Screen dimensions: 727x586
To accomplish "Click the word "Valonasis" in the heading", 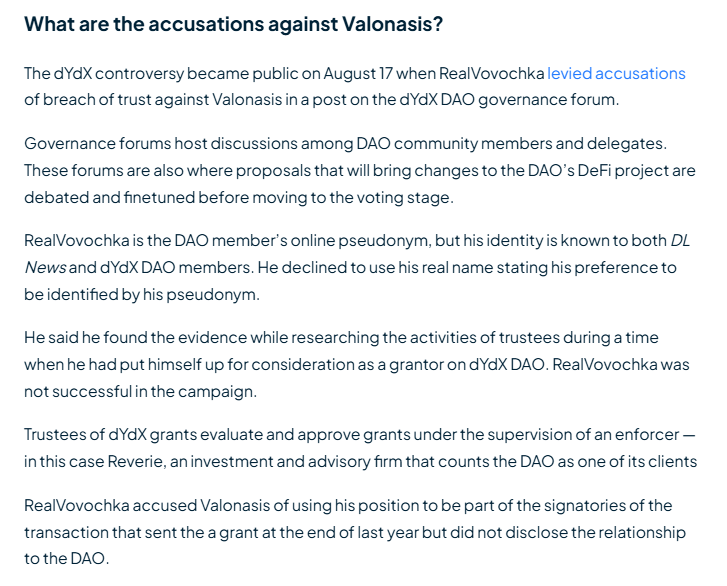I will (x=392, y=24).
